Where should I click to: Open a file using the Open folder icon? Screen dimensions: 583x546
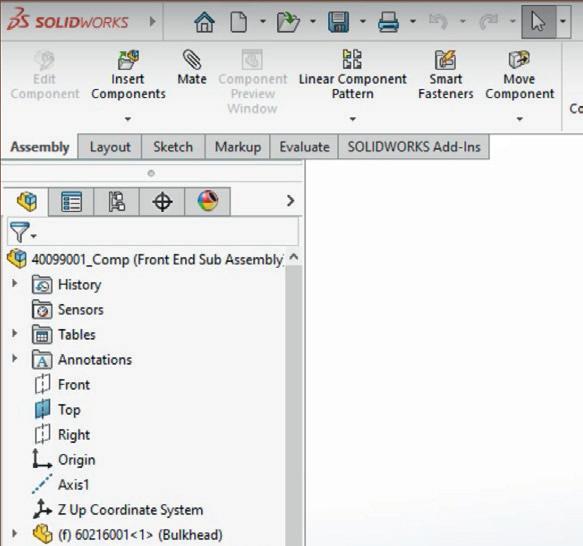click(288, 22)
